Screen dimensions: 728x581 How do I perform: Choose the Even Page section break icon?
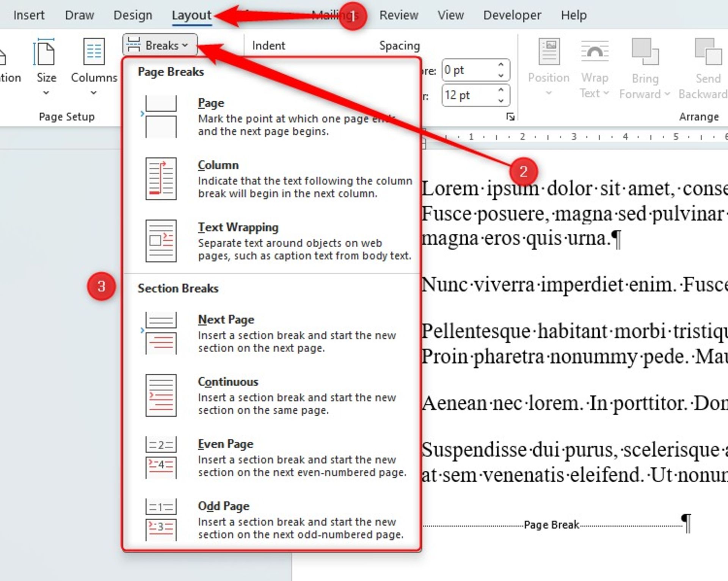click(161, 457)
